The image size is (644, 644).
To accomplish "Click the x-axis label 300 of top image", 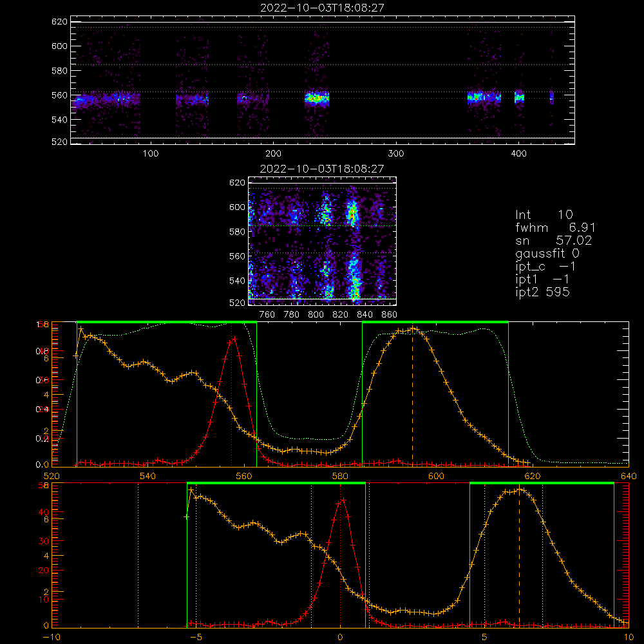I will [x=396, y=154].
